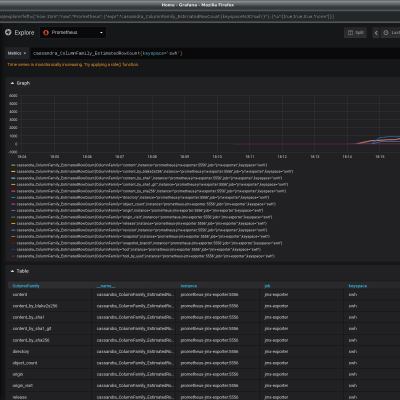The width and height of the screenshot is (400, 400).
Task: Click the instance cell in the directory row
Action: (218, 352)
